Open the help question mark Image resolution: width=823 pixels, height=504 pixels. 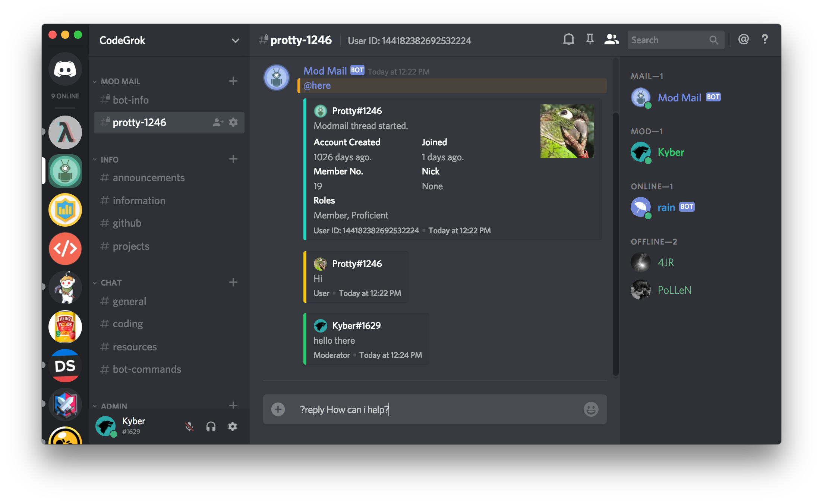coord(764,40)
